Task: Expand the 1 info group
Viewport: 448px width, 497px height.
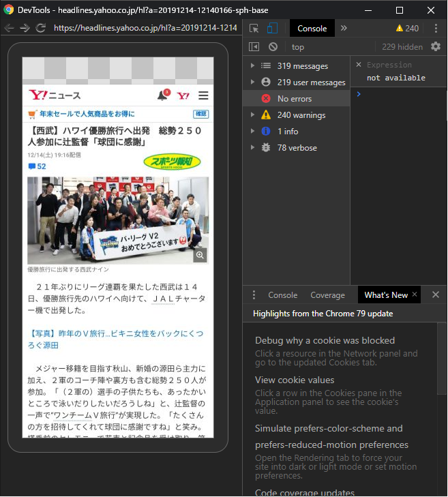Action: [x=253, y=131]
